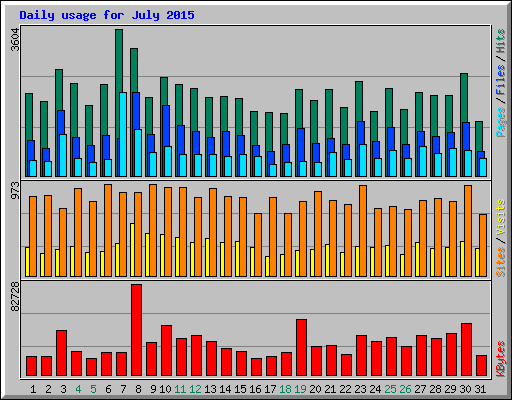Click day 31 on the x-axis
Screen dimensions: 512x400
pyautogui.click(x=480, y=389)
